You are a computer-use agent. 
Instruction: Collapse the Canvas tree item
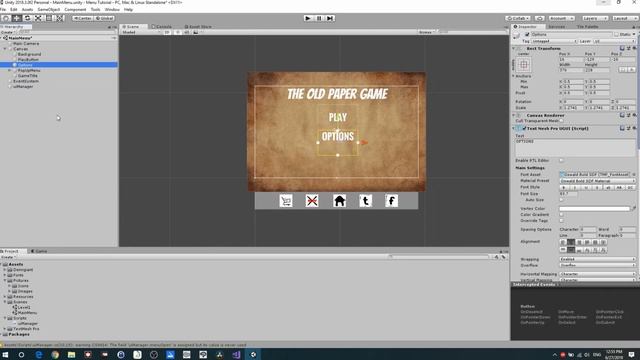[5, 49]
